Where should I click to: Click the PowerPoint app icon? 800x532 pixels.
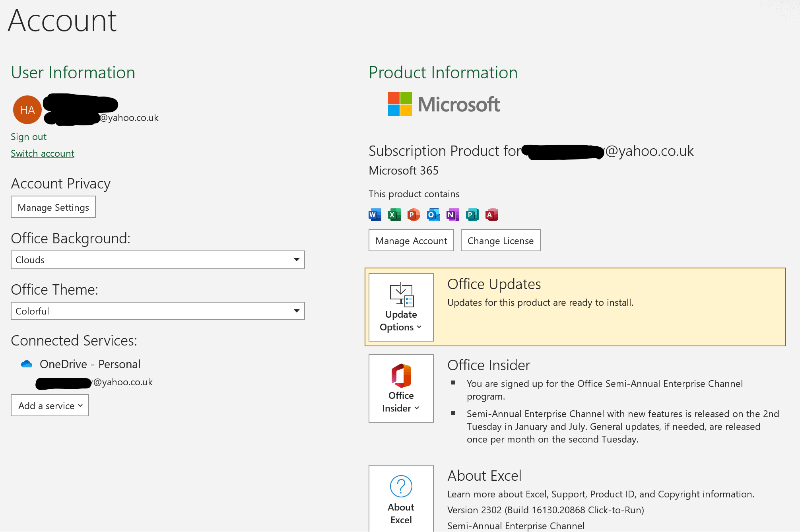point(414,215)
